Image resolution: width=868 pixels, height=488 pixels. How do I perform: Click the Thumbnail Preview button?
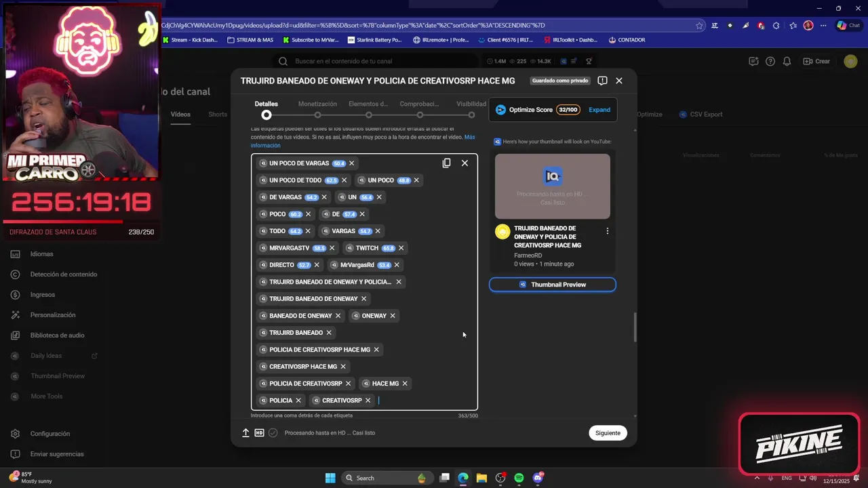[553, 285]
